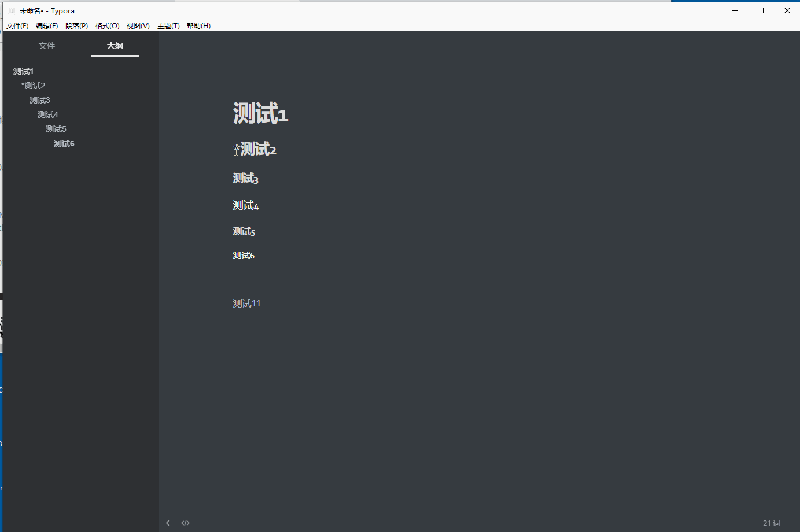Viewport: 800px width, 532px height.
Task: Toggle source code mode icon
Action: click(185, 523)
